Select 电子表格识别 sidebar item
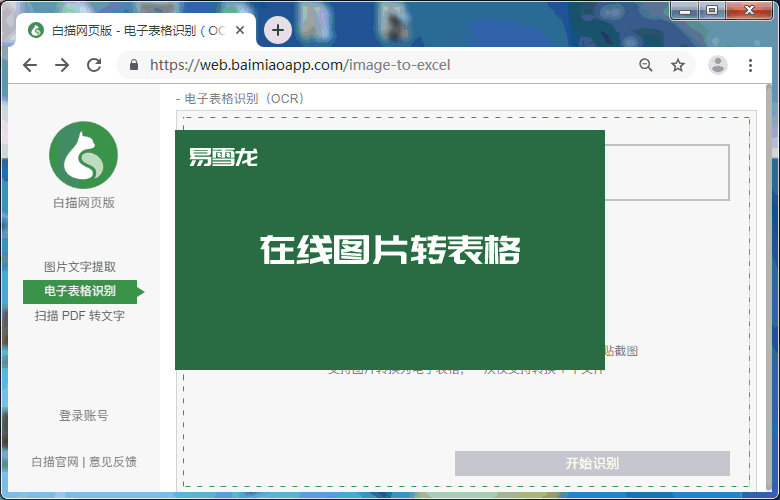780x500 pixels. 80,291
